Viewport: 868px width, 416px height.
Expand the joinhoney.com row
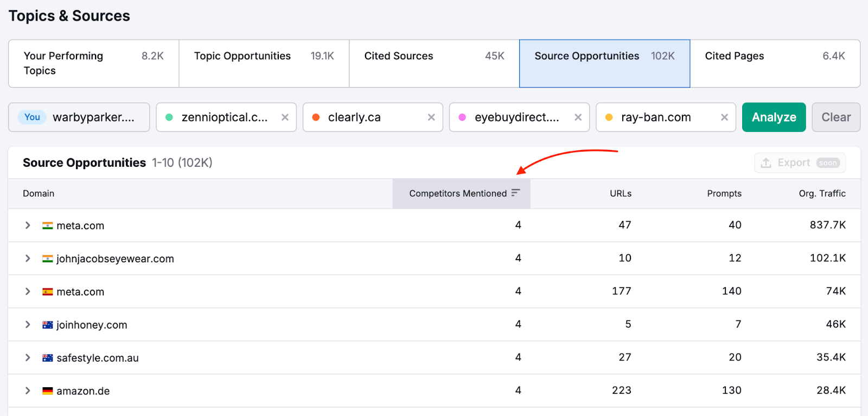[28, 325]
